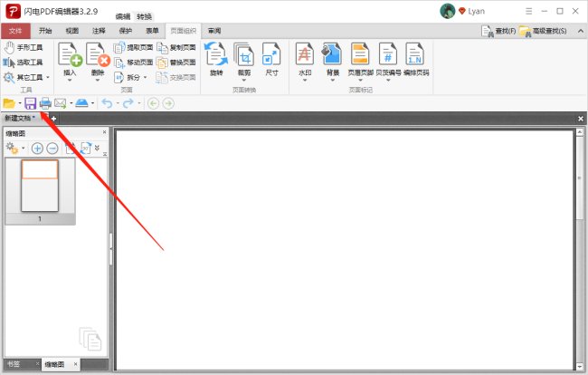Click the 旋转 rotate pages icon
This screenshot has height=375, width=588.
pyautogui.click(x=216, y=58)
